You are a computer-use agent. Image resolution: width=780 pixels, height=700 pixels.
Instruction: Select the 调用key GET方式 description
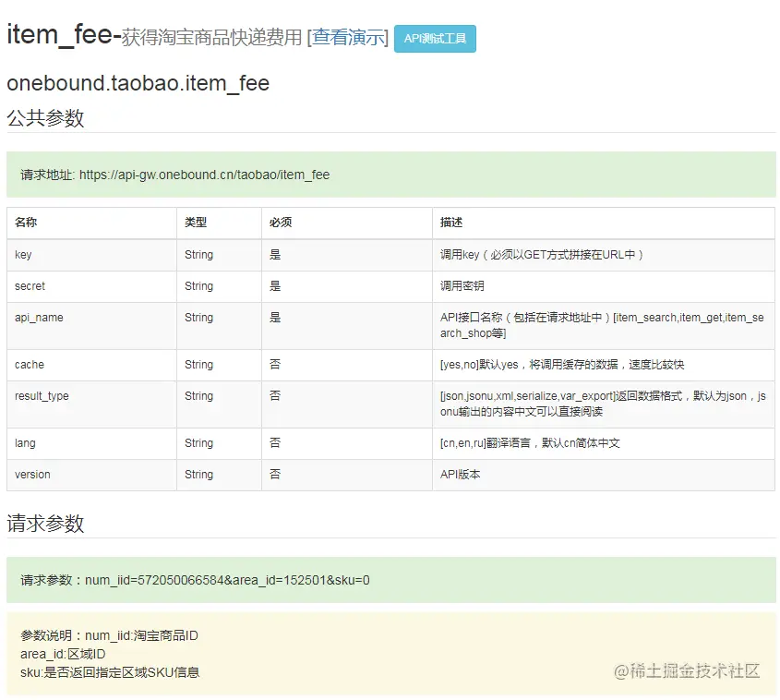tap(542, 255)
